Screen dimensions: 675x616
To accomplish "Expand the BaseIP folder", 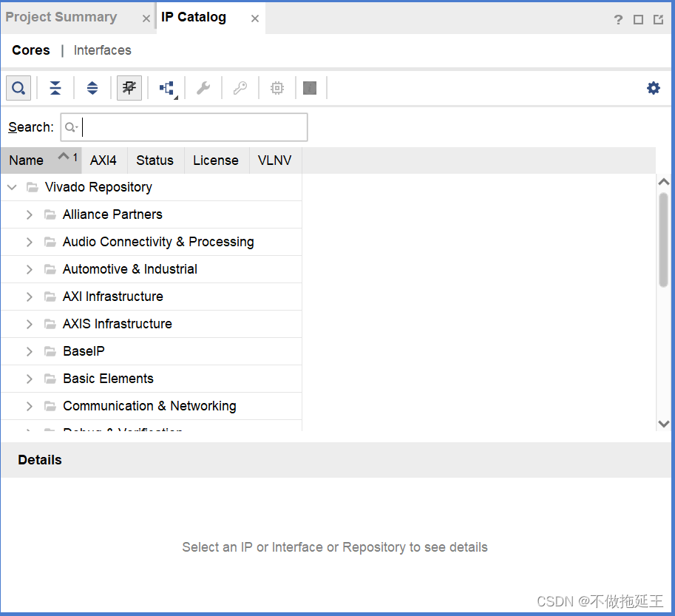I will point(29,351).
